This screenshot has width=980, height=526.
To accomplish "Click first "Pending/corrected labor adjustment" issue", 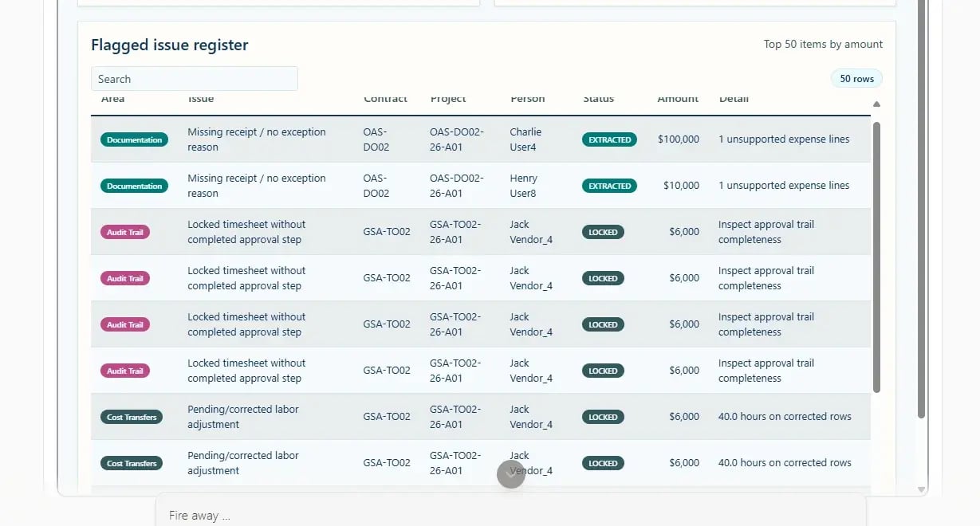I will 243,417.
